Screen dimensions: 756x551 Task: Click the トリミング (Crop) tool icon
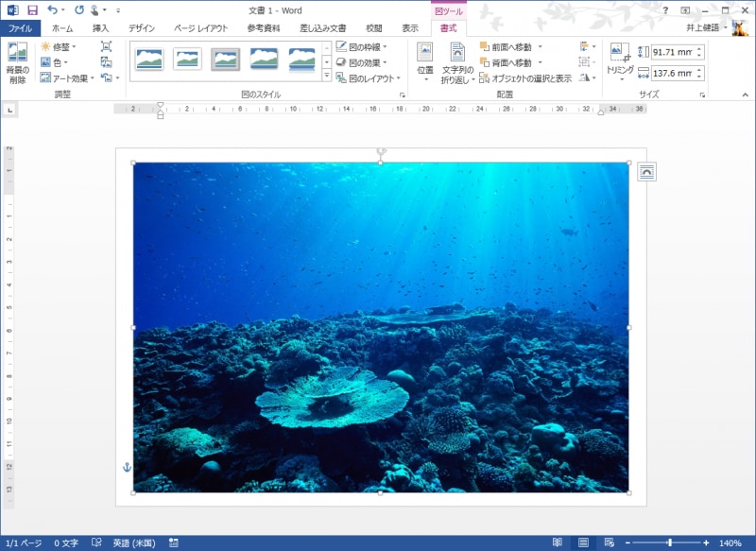[619, 53]
